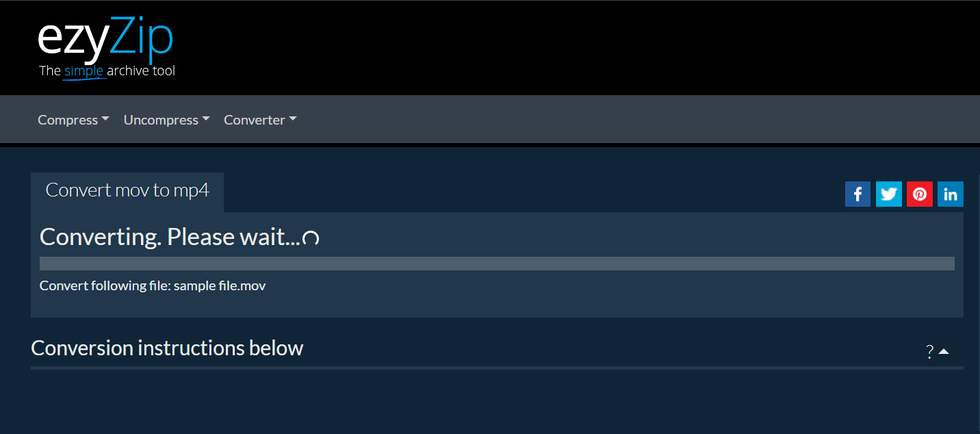Pin the page on Pinterest
This screenshot has height=434, width=980.
(919, 194)
